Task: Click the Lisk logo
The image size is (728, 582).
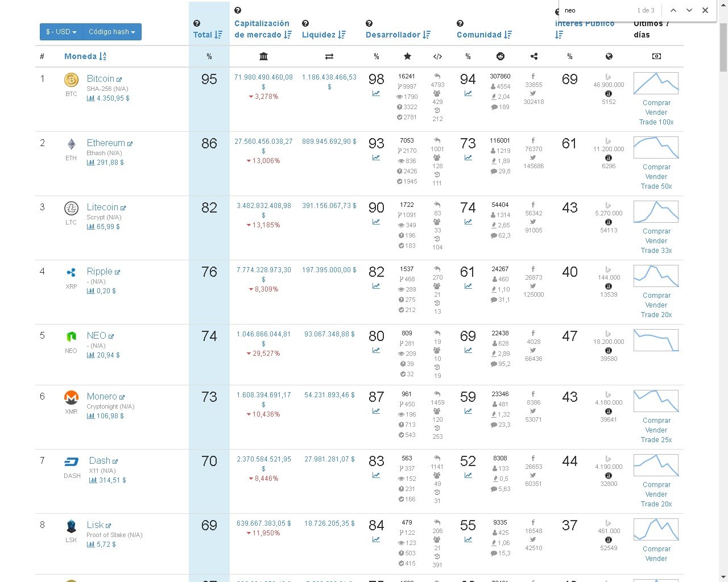Action: (71, 526)
